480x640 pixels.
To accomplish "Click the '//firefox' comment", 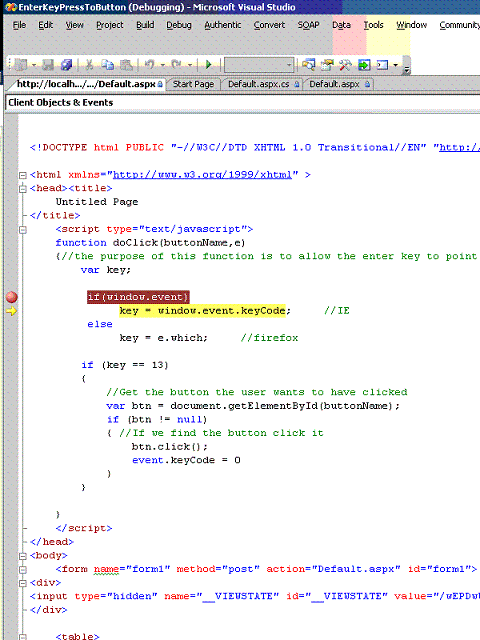I will [269, 338].
